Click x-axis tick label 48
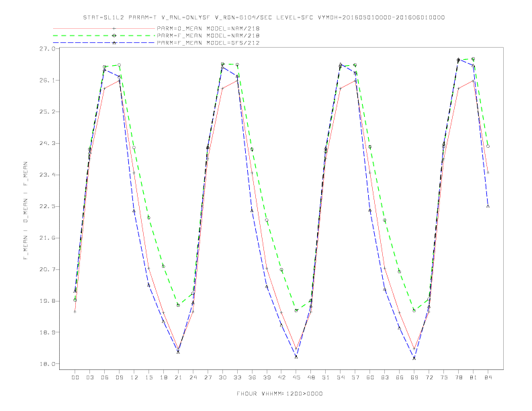This screenshot has width=532, height=411. point(311,377)
